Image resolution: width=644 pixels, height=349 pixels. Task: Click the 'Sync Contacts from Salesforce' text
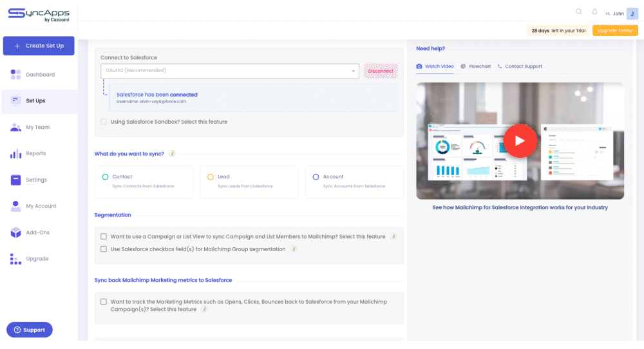[x=144, y=186]
